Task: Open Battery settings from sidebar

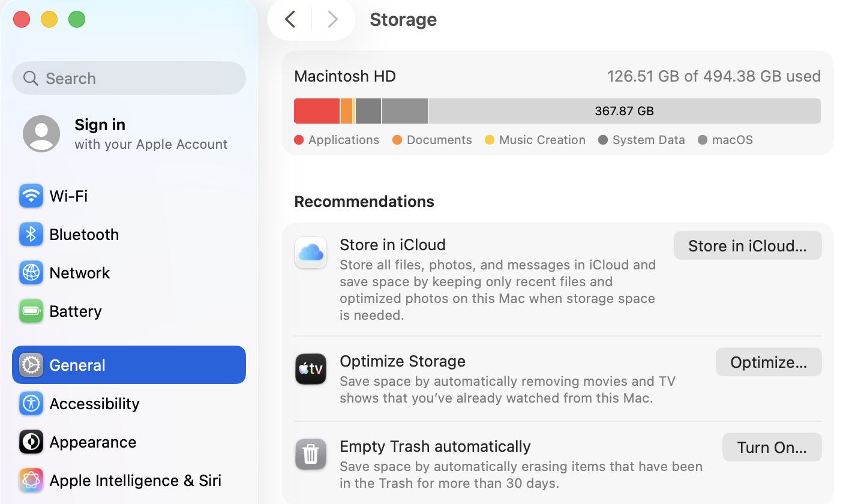Action: tap(129, 311)
